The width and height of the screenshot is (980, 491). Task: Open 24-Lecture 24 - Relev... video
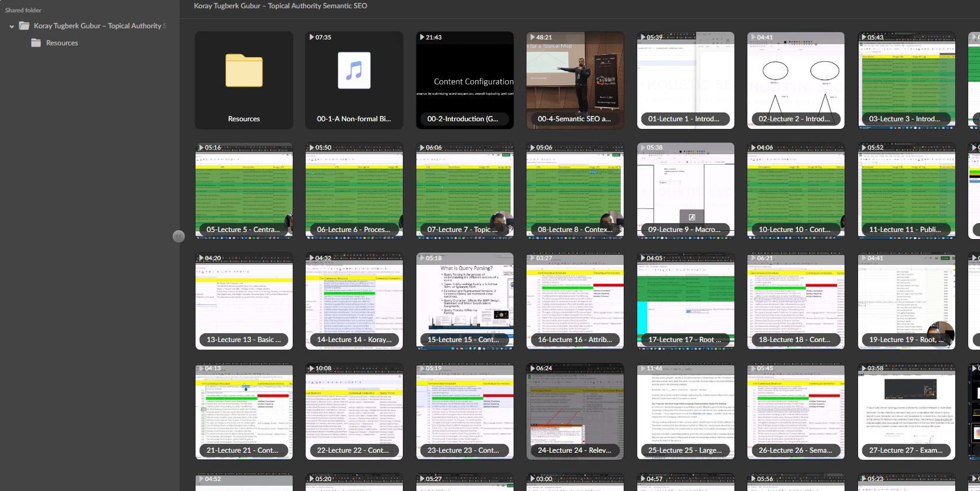[x=575, y=412]
